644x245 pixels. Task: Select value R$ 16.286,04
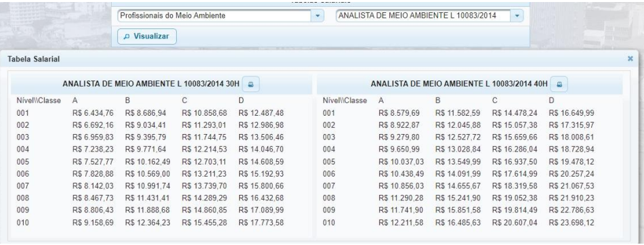coord(515,149)
